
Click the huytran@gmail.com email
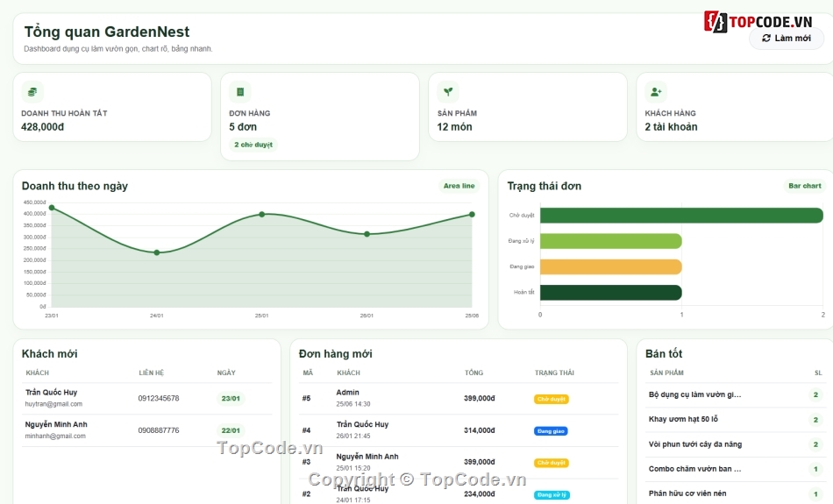tap(53, 404)
